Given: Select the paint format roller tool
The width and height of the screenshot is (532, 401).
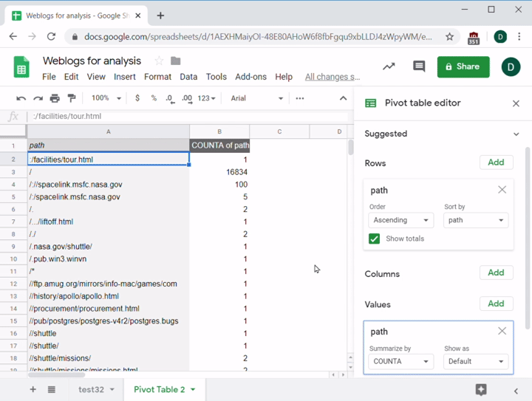Looking at the screenshot, I should (72, 98).
